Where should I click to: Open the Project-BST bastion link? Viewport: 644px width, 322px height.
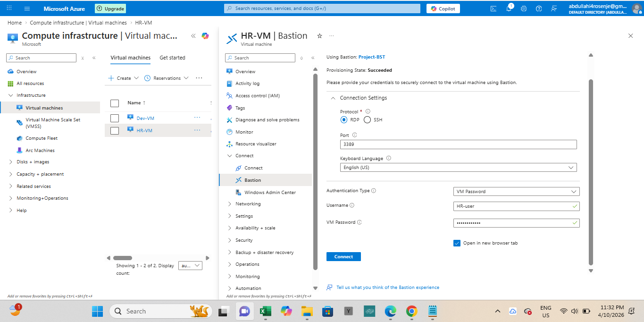point(371,57)
